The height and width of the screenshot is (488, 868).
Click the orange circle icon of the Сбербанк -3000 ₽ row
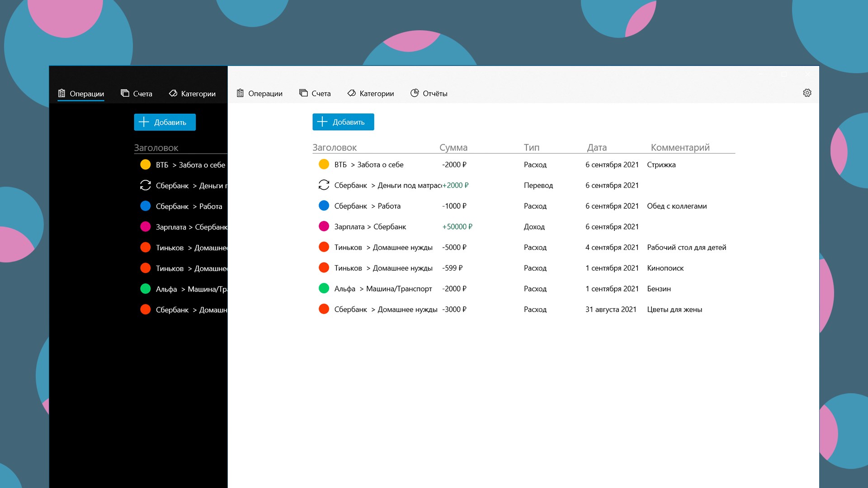tap(324, 309)
